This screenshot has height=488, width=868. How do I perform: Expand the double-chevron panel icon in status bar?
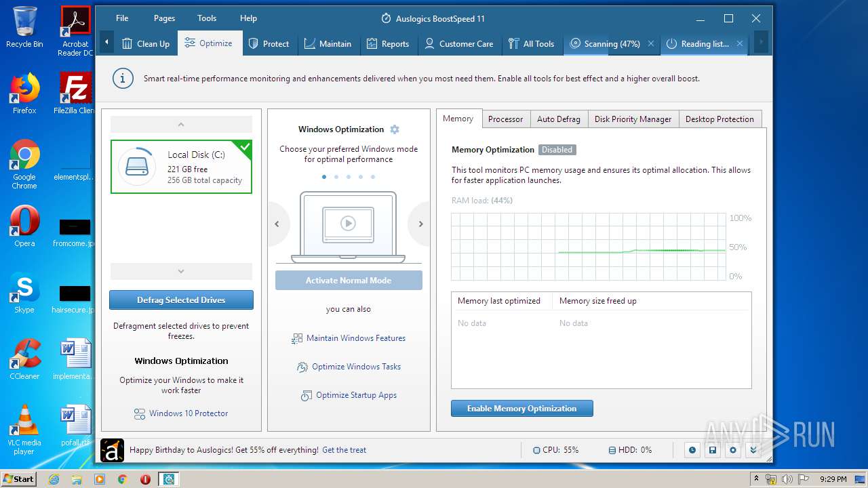pos(753,450)
